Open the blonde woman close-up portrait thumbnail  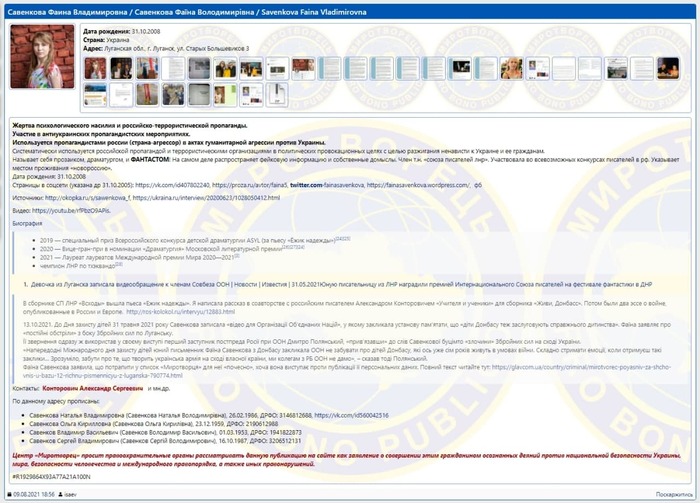[511, 68]
